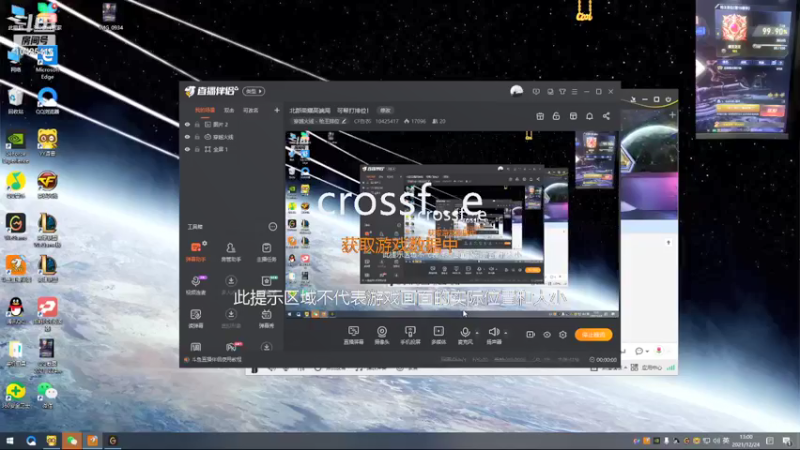This screenshot has width=800, height=450.
Task: Click the share icon in room info bar
Action: (x=606, y=116)
